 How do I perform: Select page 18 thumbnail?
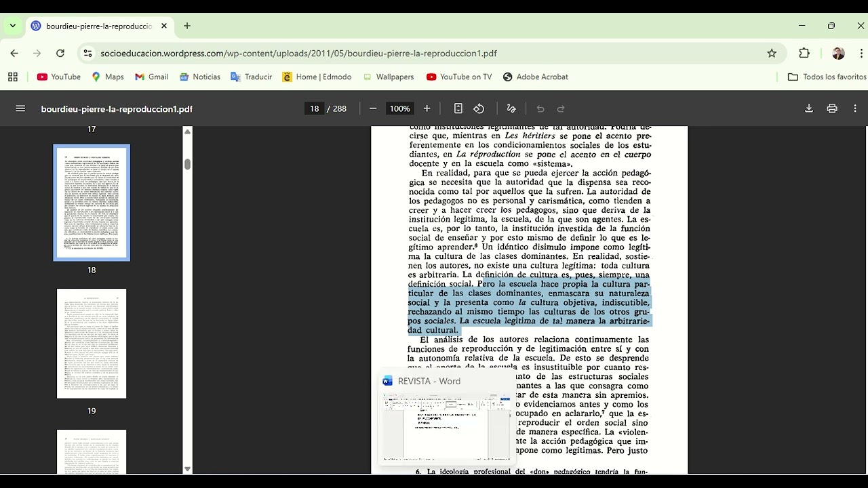pos(92,203)
